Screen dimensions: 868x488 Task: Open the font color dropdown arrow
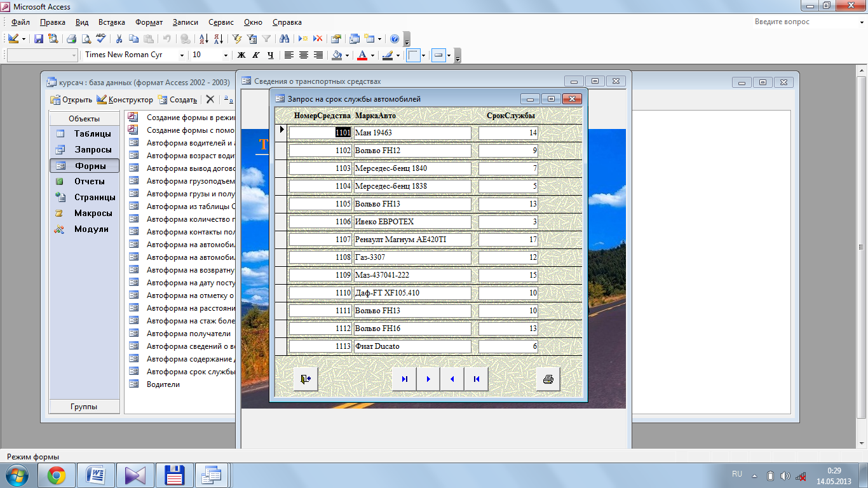373,55
